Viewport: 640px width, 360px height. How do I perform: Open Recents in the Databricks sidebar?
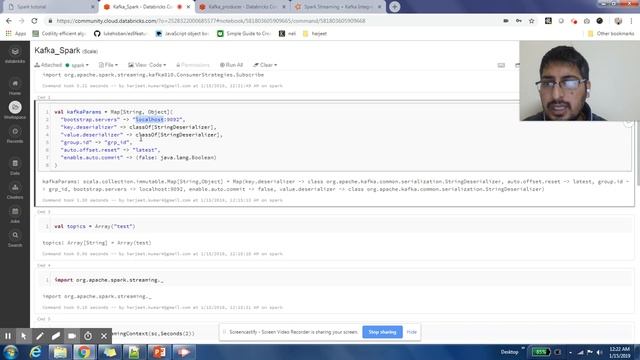click(15, 135)
